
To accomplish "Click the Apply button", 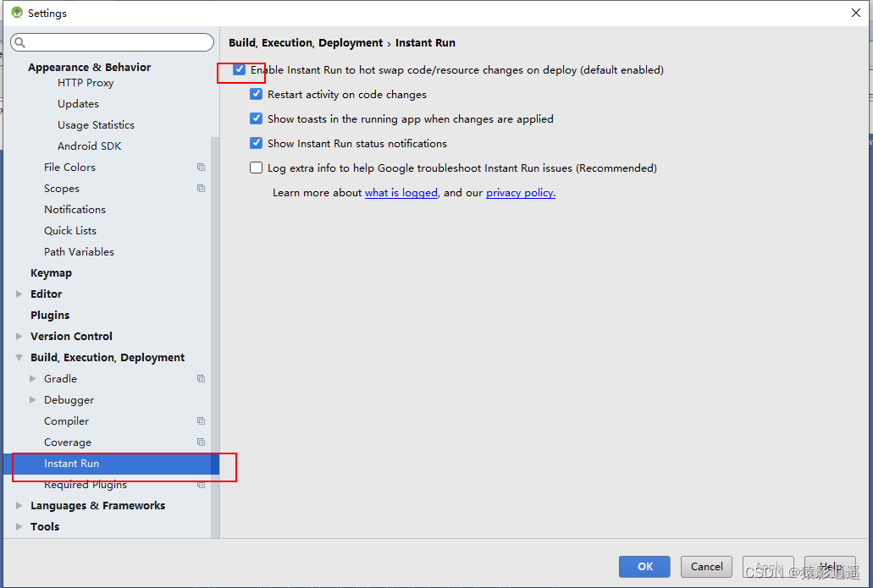I will click(x=768, y=566).
